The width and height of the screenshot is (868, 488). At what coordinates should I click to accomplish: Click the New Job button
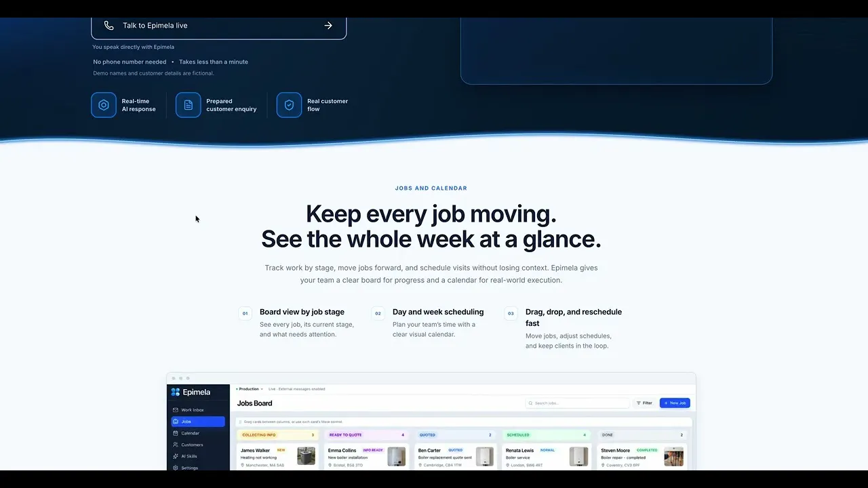pyautogui.click(x=675, y=403)
